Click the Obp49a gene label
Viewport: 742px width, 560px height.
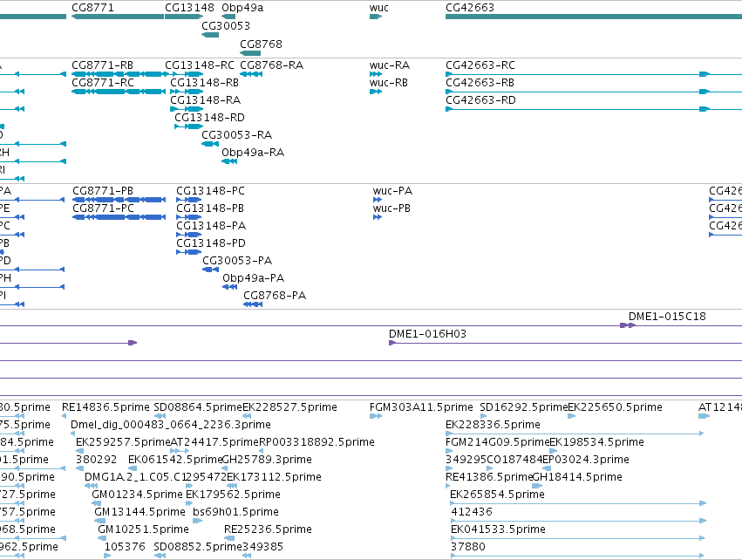242,8
